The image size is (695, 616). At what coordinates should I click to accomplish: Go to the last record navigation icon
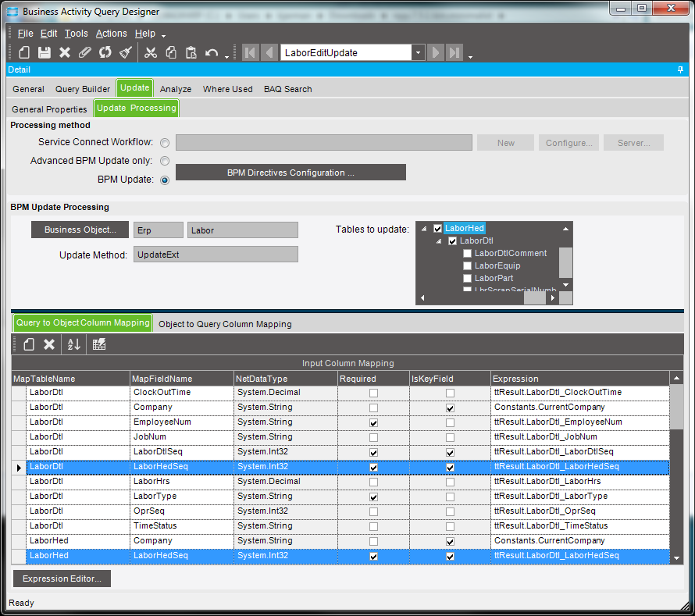point(454,53)
